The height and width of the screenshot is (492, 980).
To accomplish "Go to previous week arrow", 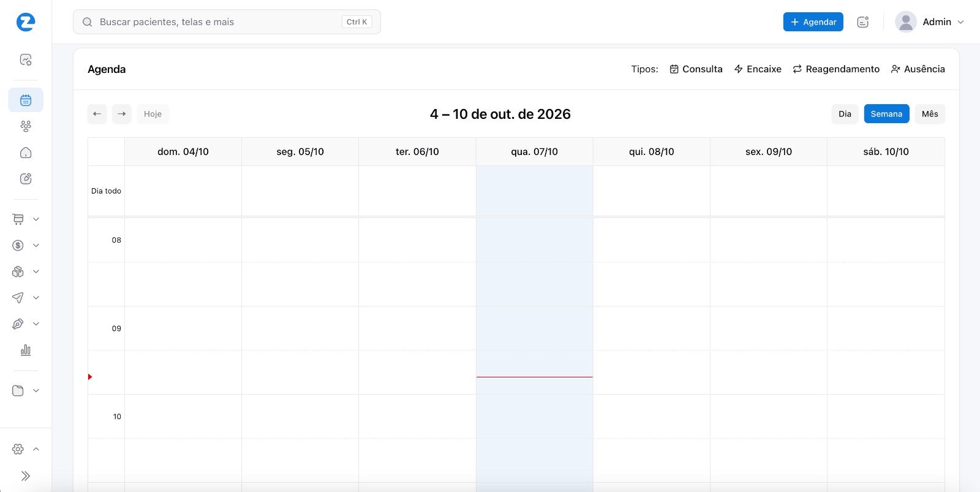I will coord(97,114).
